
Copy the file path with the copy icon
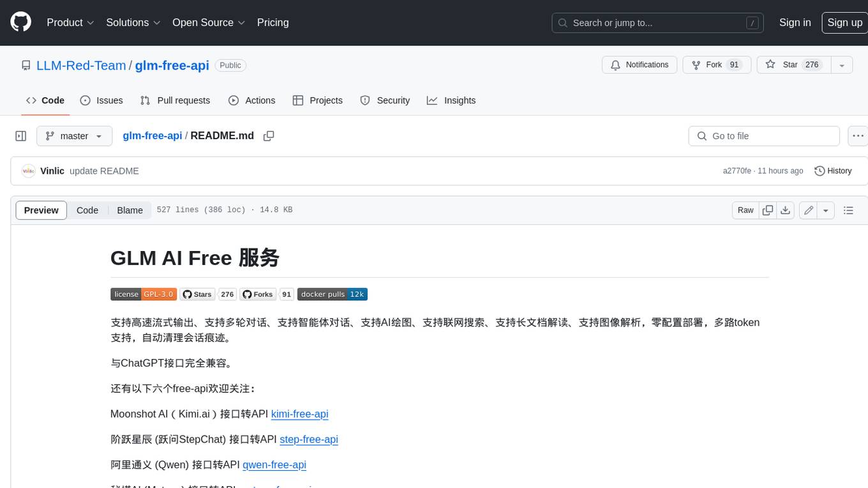[x=269, y=136]
